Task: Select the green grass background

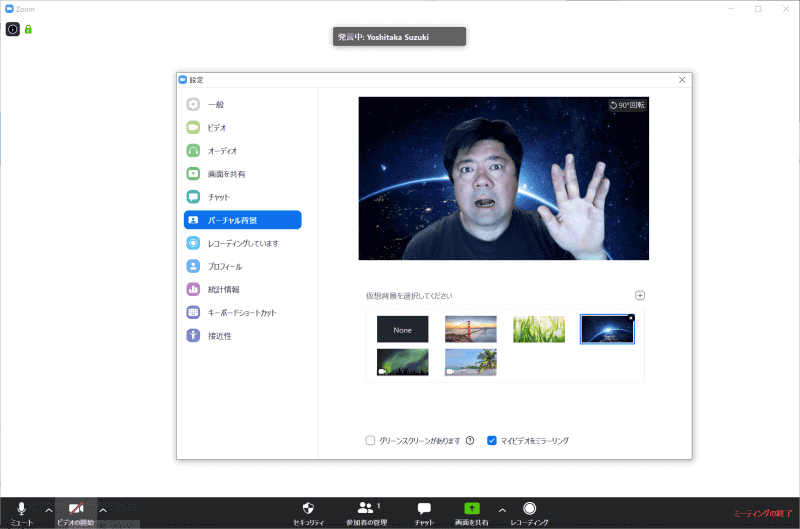Action: (539, 329)
